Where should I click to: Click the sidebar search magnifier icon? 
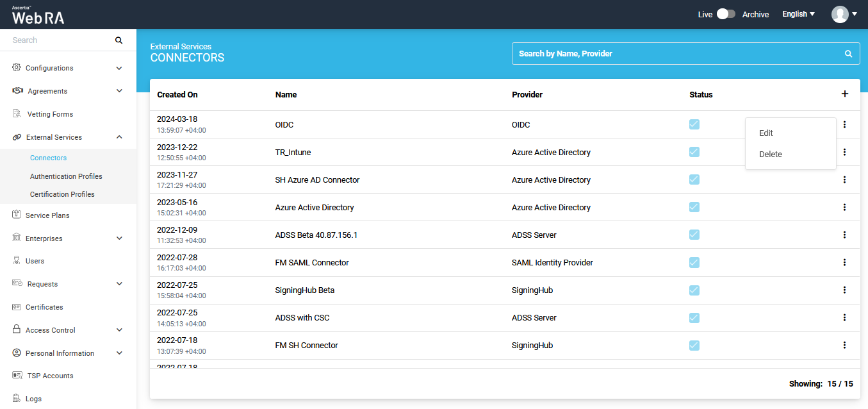click(119, 40)
